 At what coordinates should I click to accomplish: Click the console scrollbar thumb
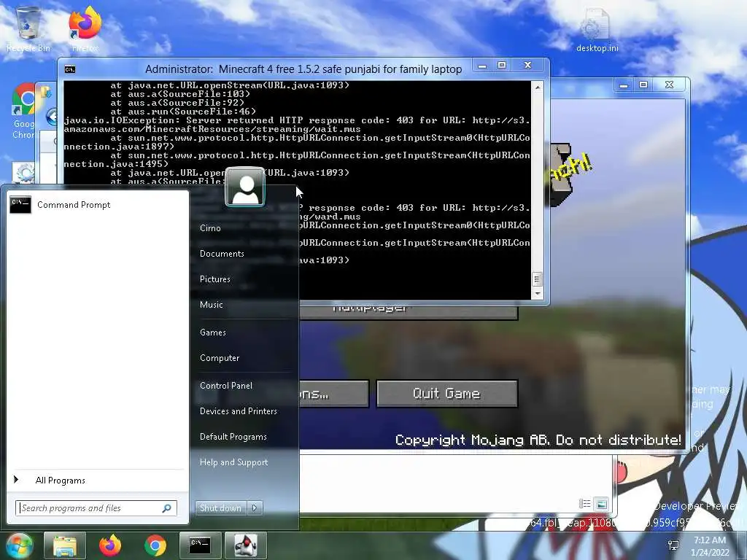(537, 279)
